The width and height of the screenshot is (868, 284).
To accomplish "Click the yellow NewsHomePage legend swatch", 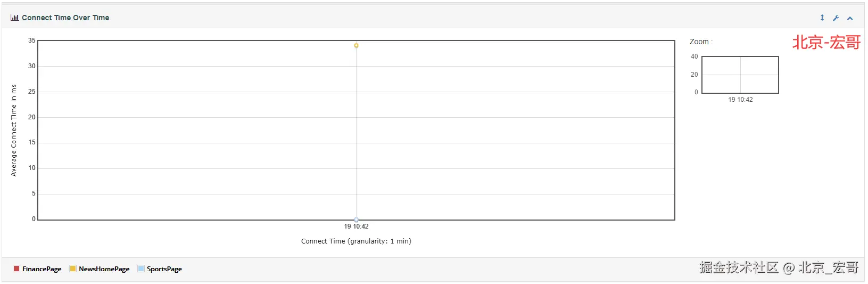I will pyautogui.click(x=73, y=269).
